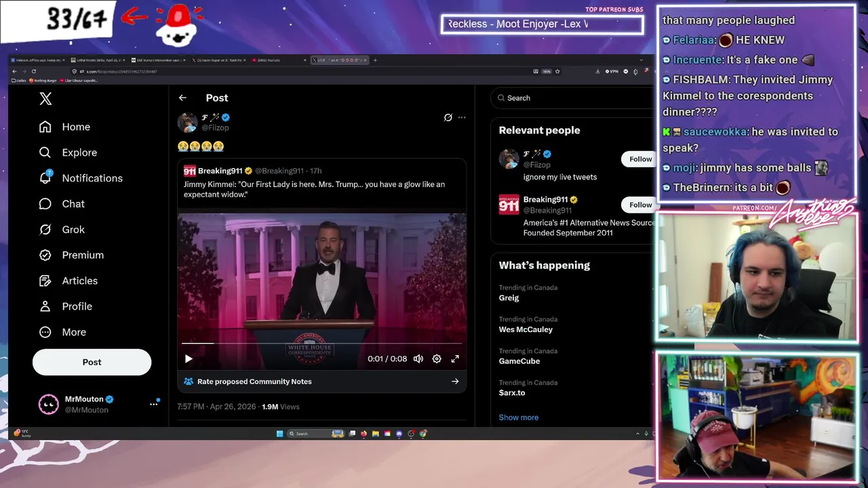868x488 pixels.
Task: Click the taskbar Search box
Action: point(316,434)
